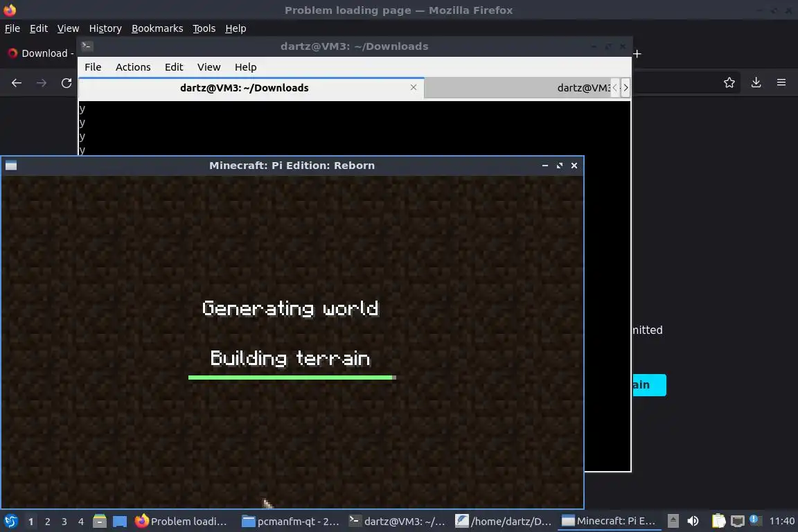Activate the dartz@VM3 terminal taskbar entry
Viewport: 798px width, 532px height.
396,522
